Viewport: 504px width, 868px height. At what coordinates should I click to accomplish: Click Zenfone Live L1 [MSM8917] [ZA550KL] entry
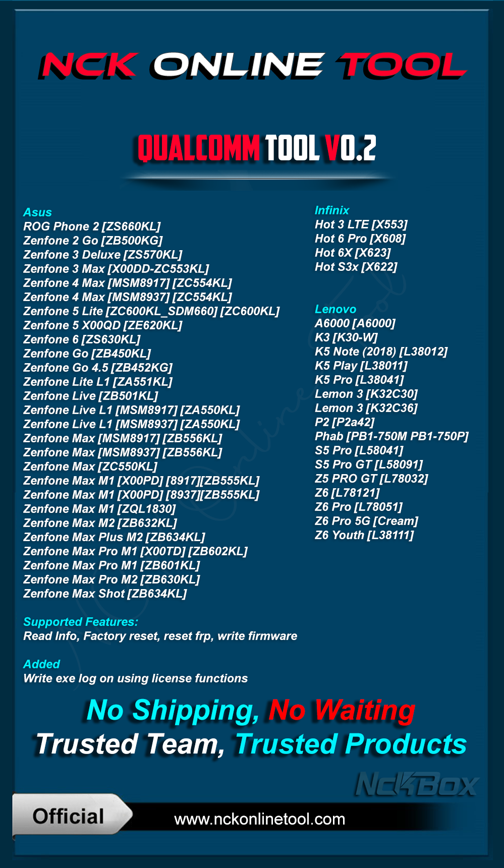132,410
